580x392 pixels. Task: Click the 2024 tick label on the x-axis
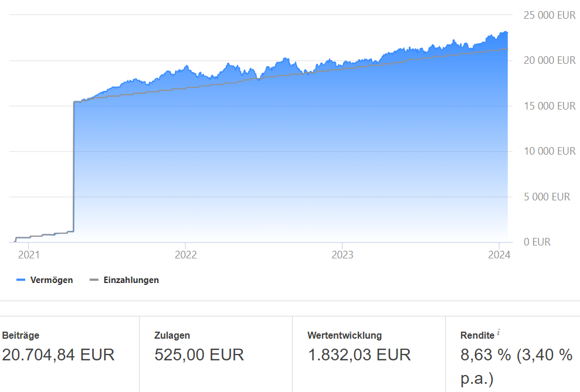coord(499,255)
